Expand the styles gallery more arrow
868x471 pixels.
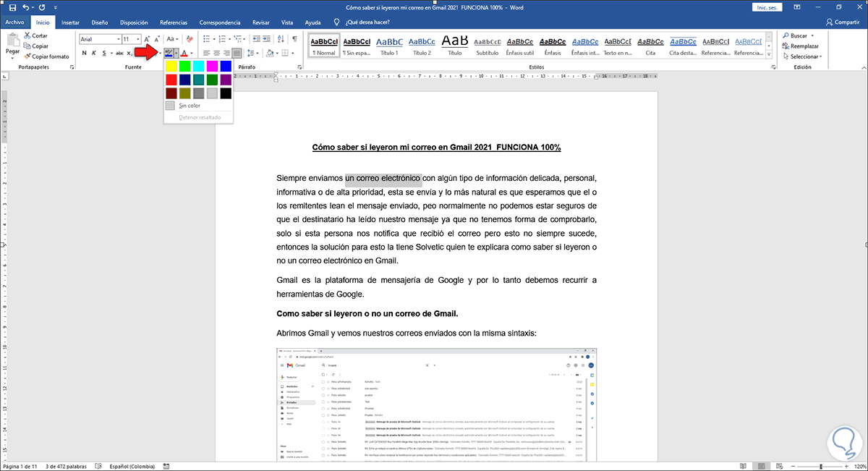pos(768,54)
